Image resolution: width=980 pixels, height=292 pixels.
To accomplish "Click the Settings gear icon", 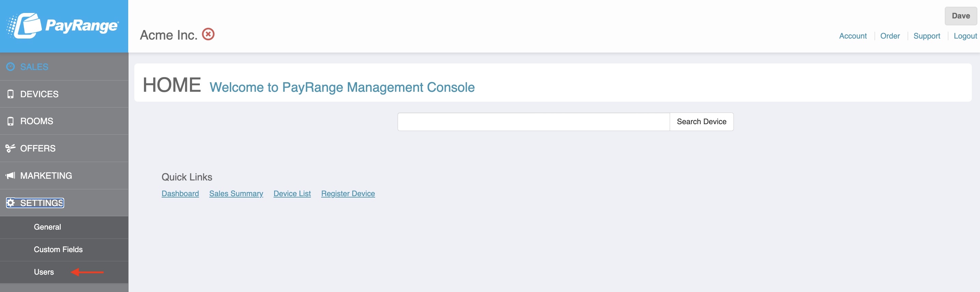I will 11,203.
